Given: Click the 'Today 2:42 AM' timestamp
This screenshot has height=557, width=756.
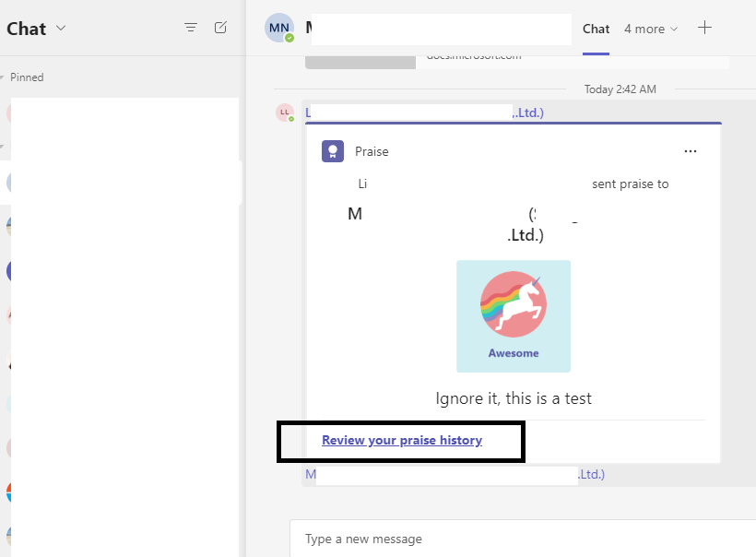Looking at the screenshot, I should point(620,89).
